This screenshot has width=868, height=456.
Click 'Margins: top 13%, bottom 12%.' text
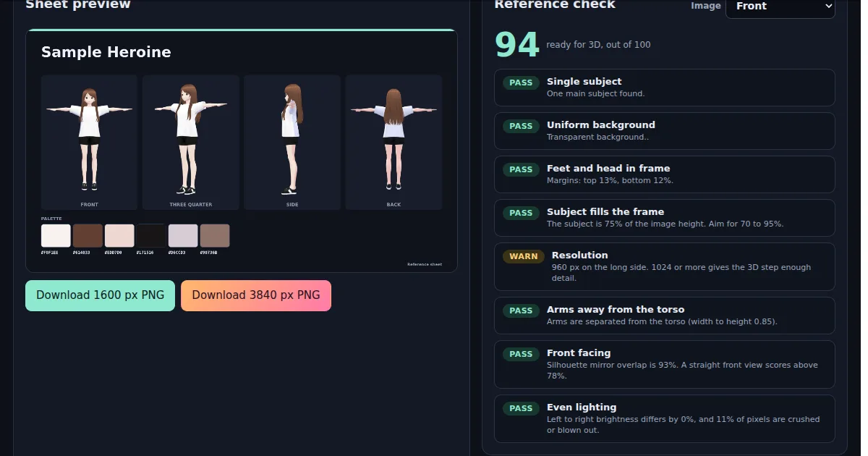click(x=610, y=181)
